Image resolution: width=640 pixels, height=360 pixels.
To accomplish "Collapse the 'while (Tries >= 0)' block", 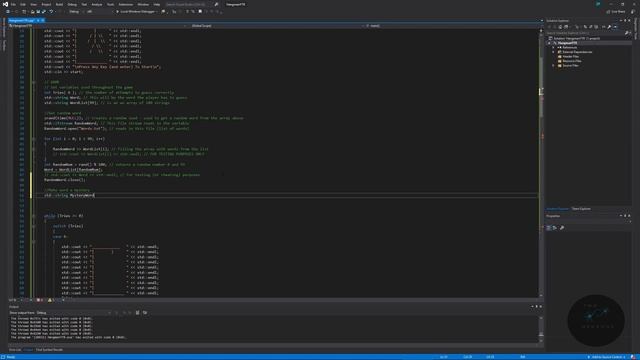I will tap(34, 216).
